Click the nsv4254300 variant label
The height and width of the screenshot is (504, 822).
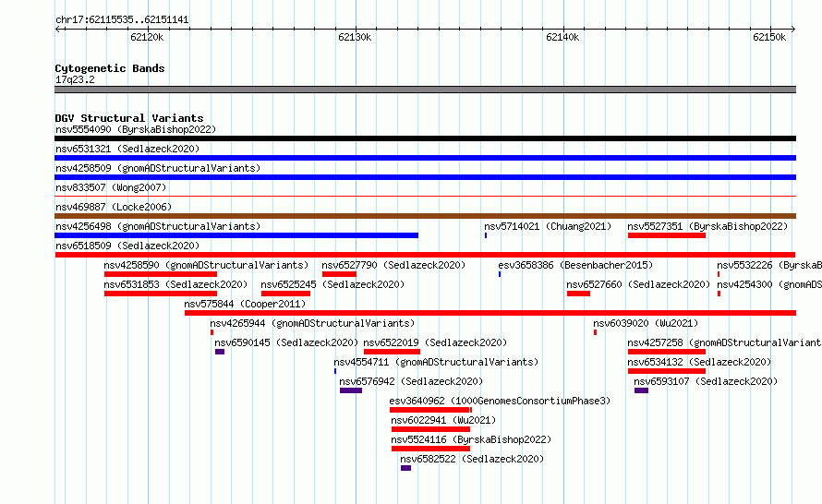(x=769, y=284)
